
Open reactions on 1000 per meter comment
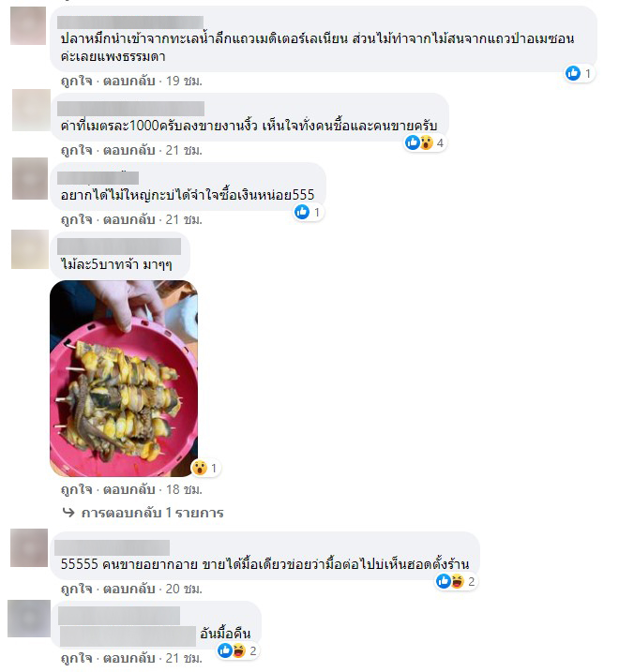click(426, 142)
